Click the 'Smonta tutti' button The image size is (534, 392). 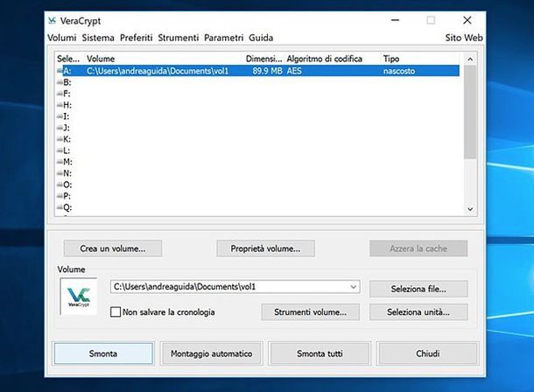click(320, 353)
